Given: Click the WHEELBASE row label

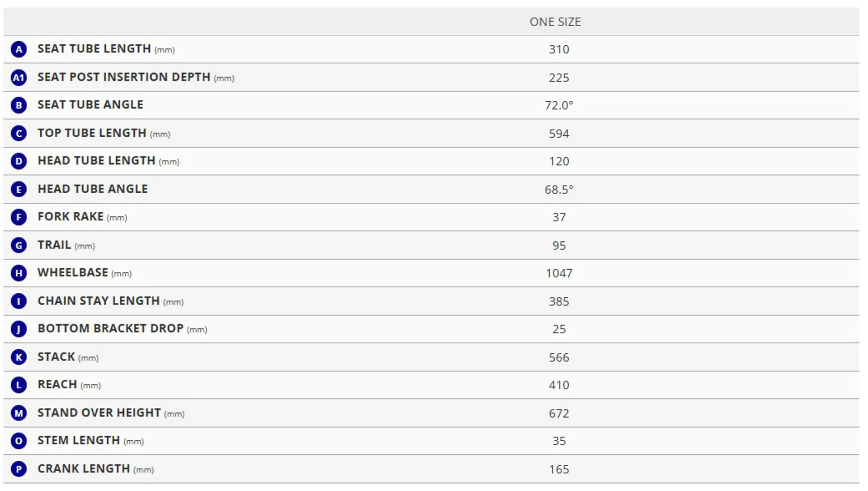Looking at the screenshot, I should pyautogui.click(x=73, y=272).
